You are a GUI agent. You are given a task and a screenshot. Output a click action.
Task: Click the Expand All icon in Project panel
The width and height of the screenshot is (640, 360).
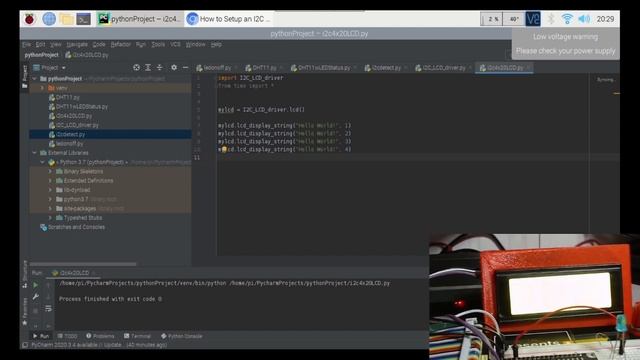pos(148,67)
